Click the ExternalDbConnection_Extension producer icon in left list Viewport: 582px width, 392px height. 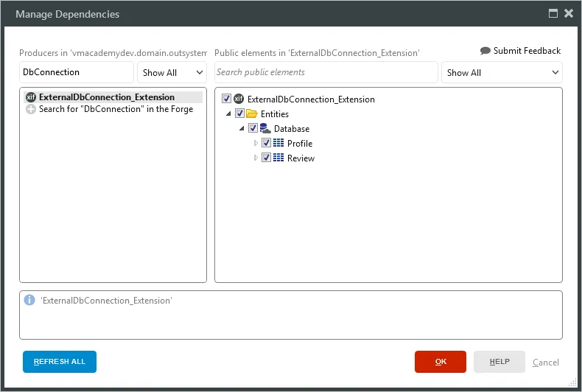pos(31,97)
